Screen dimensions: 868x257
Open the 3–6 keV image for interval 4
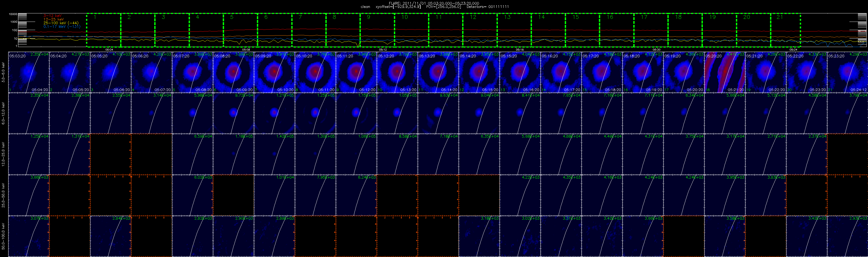pos(152,72)
